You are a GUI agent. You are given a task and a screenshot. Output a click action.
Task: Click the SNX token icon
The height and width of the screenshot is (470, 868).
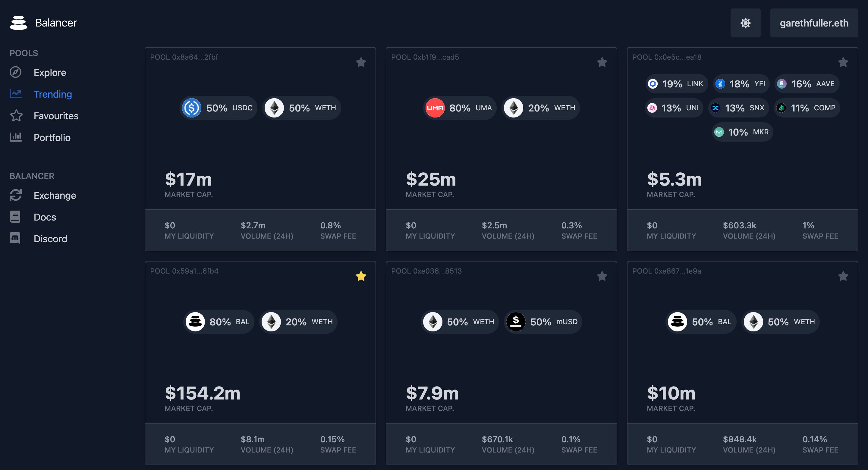(x=715, y=108)
